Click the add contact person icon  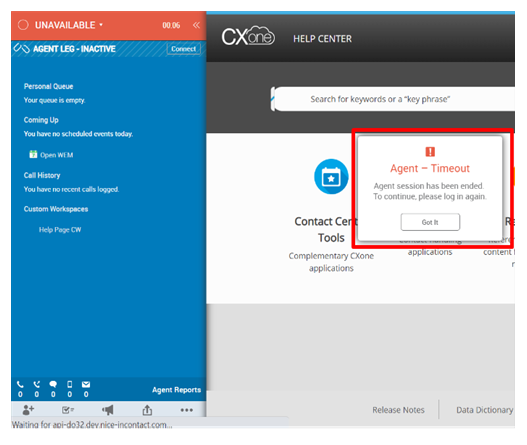pyautogui.click(x=28, y=410)
